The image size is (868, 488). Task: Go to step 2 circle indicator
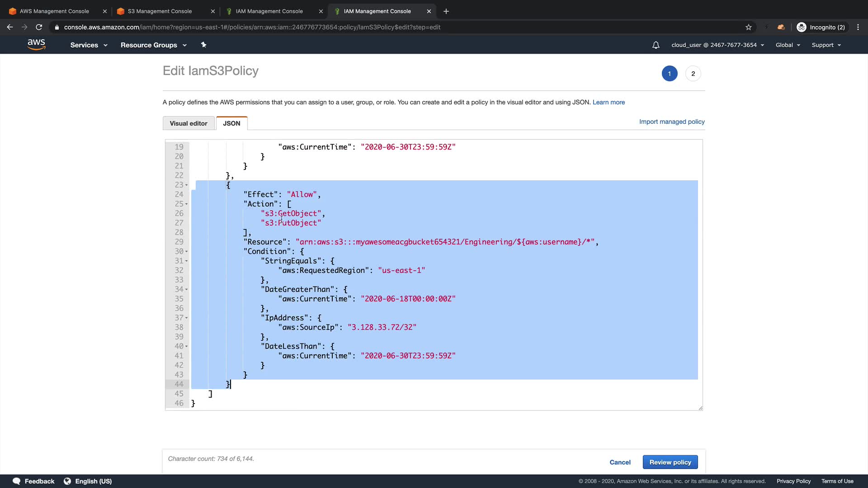tap(693, 74)
